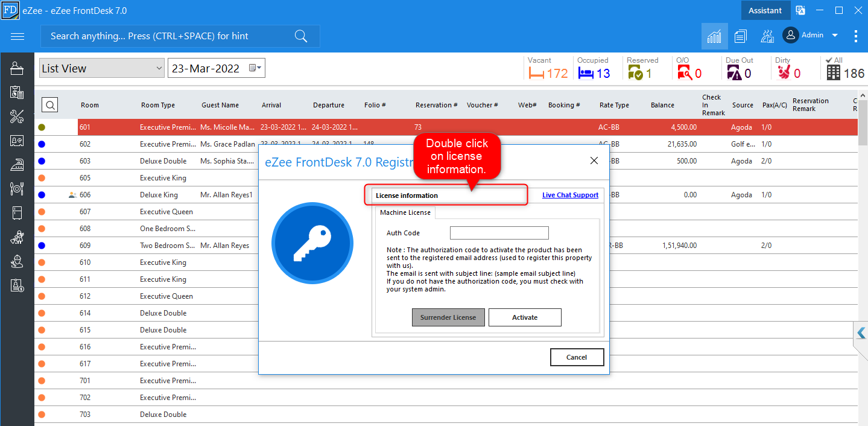The height and width of the screenshot is (426, 868).
Task: Filter rooms by Due Out status
Action: [x=740, y=69]
